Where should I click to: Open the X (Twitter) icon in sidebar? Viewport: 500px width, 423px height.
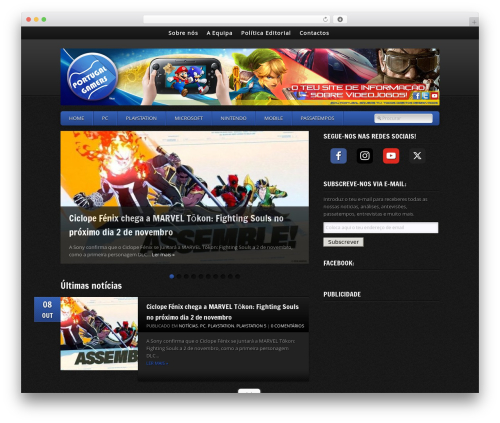coord(417,156)
